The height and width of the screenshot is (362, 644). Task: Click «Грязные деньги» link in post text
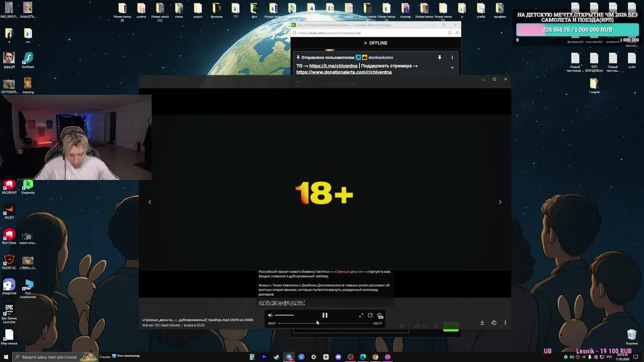348,271
